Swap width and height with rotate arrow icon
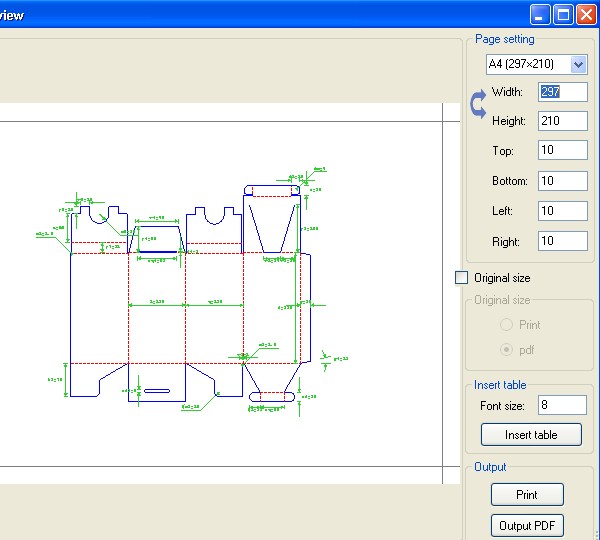Image resolution: width=600 pixels, height=540 pixels. click(x=478, y=104)
